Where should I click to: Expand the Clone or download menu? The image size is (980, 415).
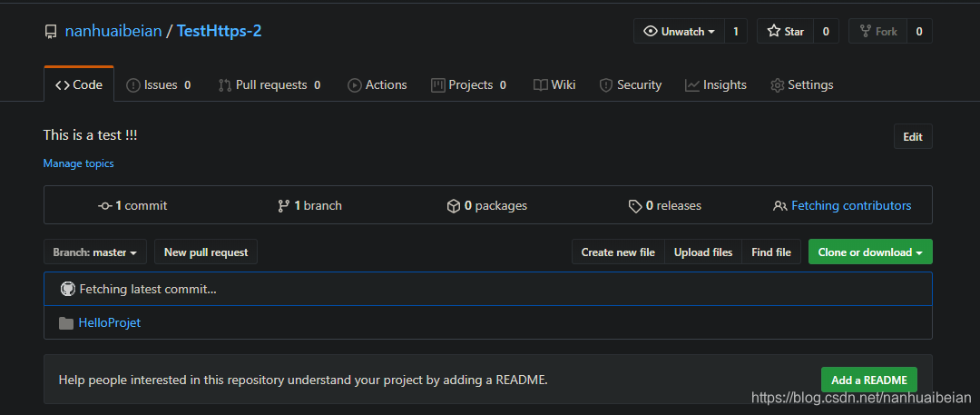click(870, 252)
